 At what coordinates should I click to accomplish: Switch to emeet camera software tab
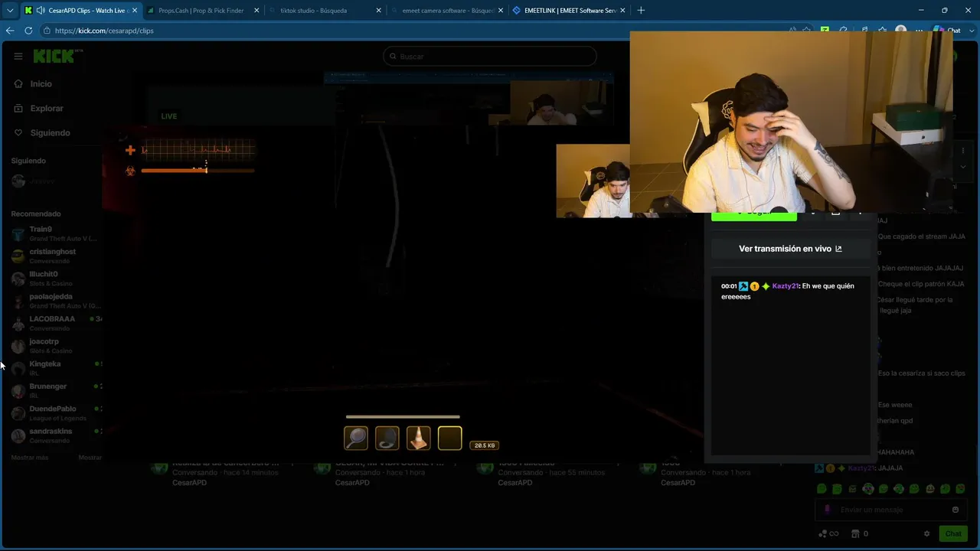pyautogui.click(x=447, y=11)
